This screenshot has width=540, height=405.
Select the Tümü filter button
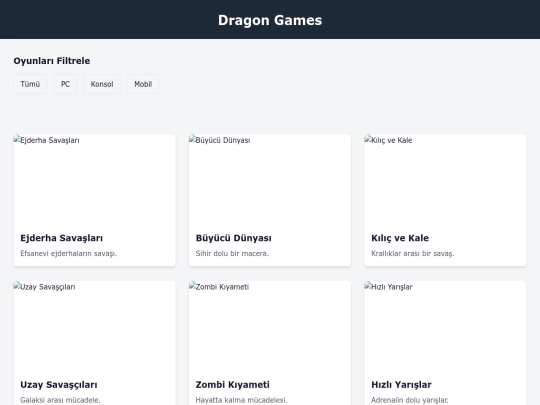click(30, 84)
